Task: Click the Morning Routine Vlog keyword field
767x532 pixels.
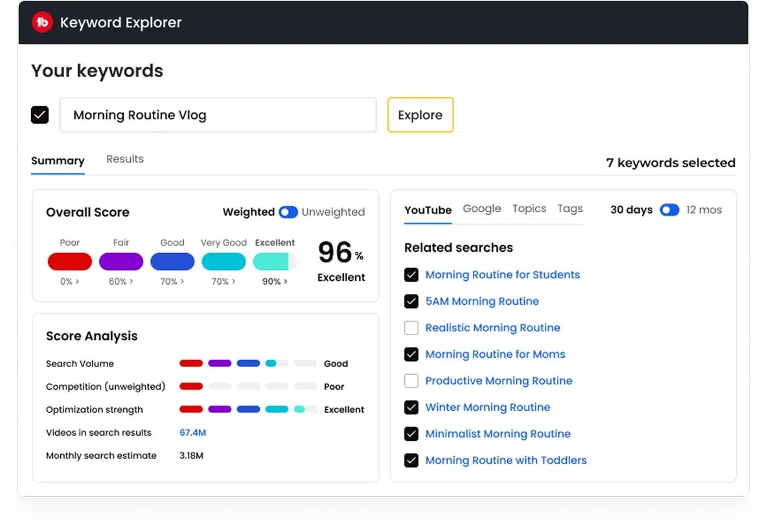Action: 218,115
